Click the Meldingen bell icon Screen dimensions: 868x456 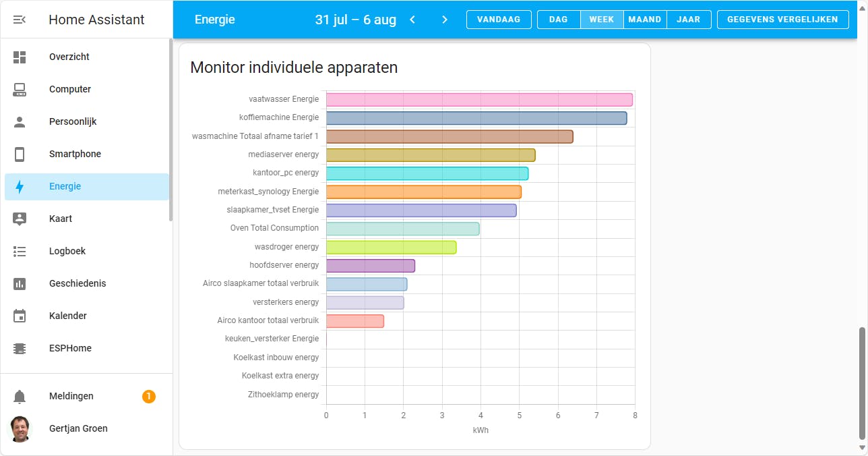(20, 397)
